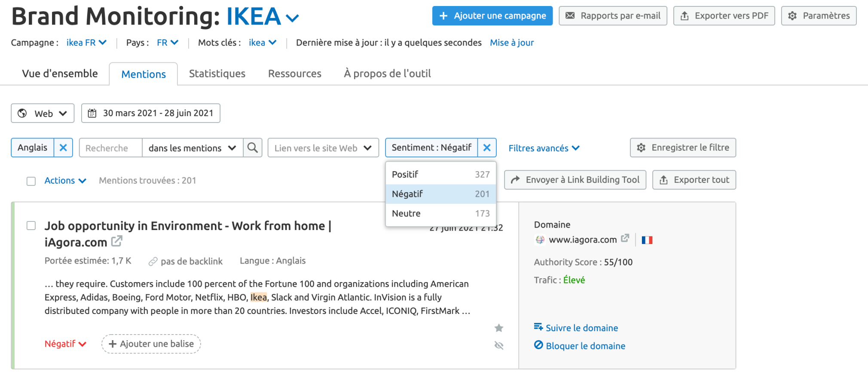Image resolution: width=868 pixels, height=375 pixels.
Task: Open iAgora mention in external link icon
Action: pos(116,241)
